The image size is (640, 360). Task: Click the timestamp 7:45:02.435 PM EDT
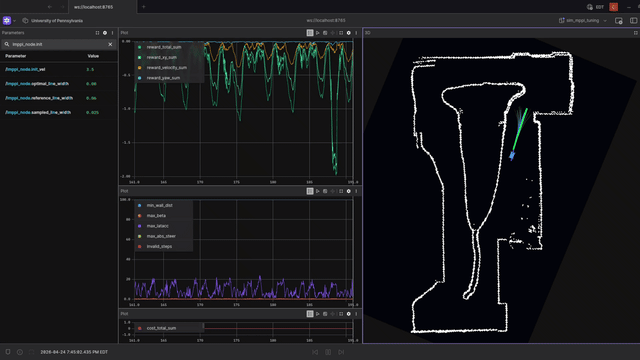click(74, 352)
